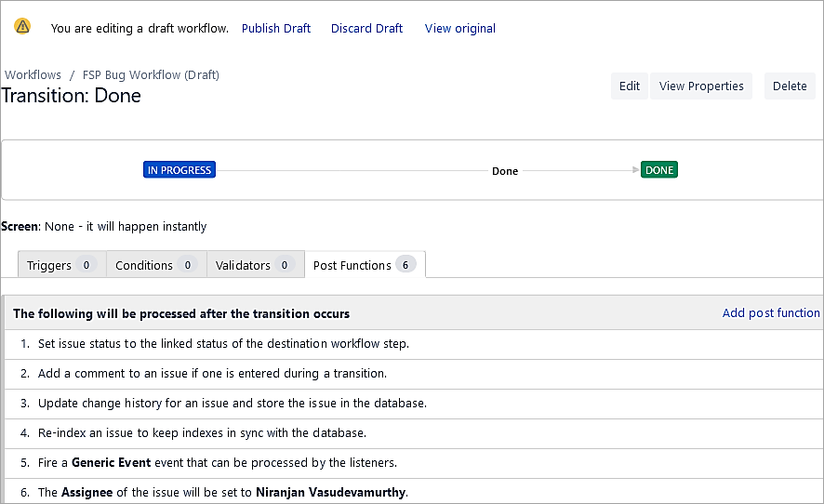This screenshot has height=504, width=824.
Task: Open the View original link
Action: coord(459,29)
